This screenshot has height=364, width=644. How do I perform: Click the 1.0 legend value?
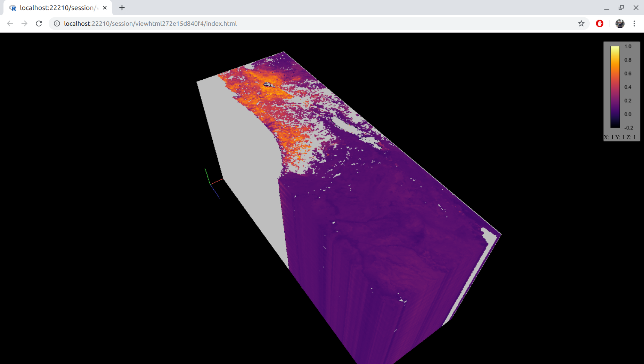628,46
